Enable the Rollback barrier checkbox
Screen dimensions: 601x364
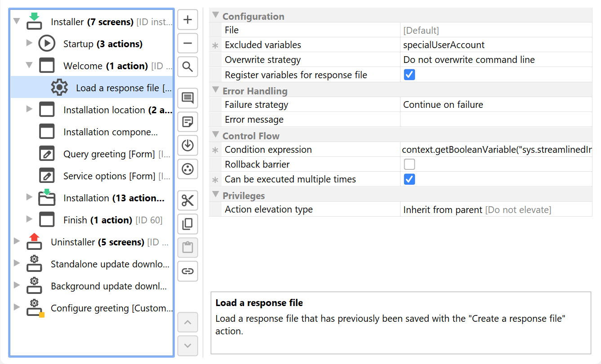409,164
